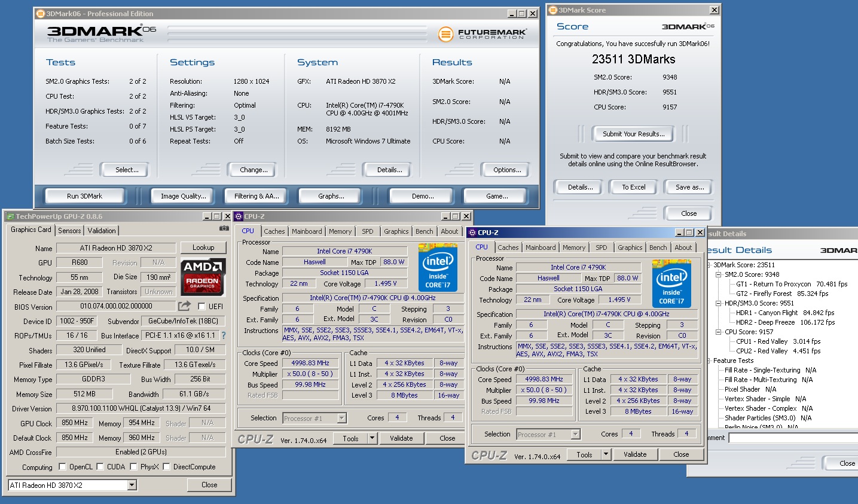This screenshot has width=858, height=504.
Task: Click Intel Core i7 logo in right CPU-Z
Action: click(671, 283)
